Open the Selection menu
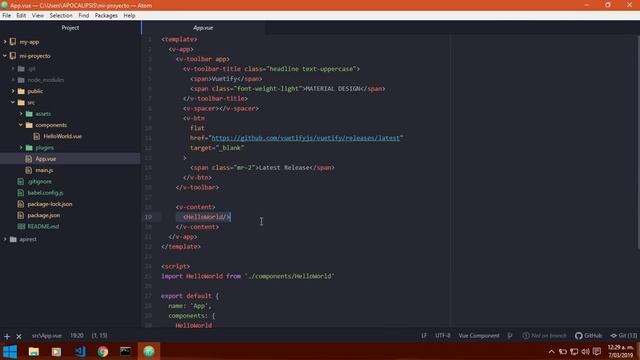The height and width of the screenshot is (360, 640). 61,16
